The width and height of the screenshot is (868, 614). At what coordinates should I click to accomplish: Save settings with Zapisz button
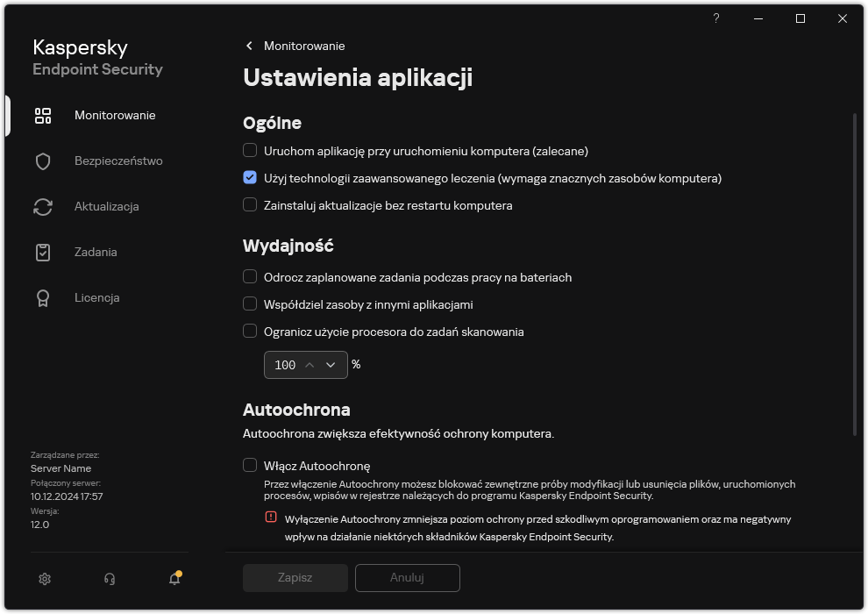tap(295, 578)
